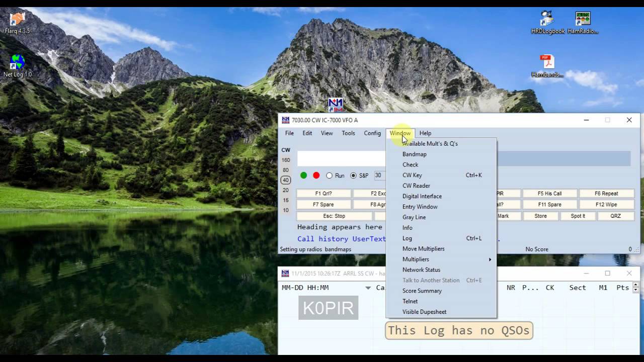
Task: Click the callsign entry field
Action: point(342,159)
